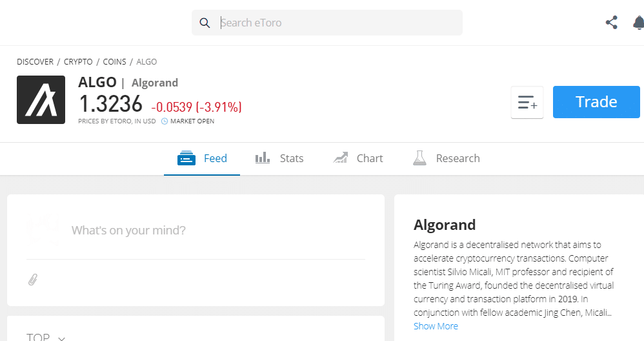Open notifications via the bell icon

click(638, 23)
